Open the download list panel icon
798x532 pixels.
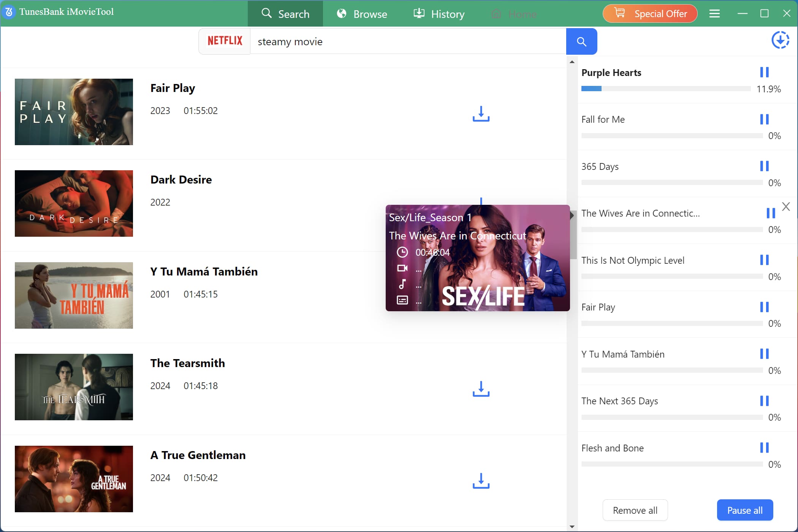781,40
